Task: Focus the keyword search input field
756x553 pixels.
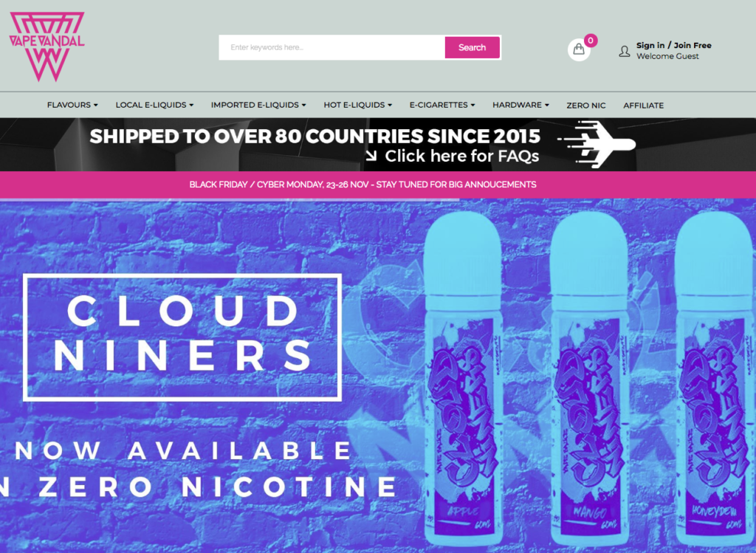Action: pyautogui.click(x=331, y=47)
